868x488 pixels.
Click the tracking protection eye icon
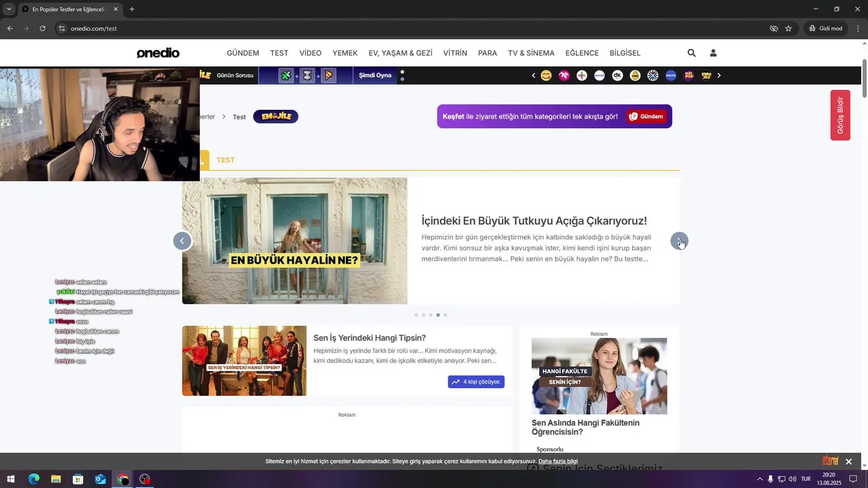pos(774,28)
